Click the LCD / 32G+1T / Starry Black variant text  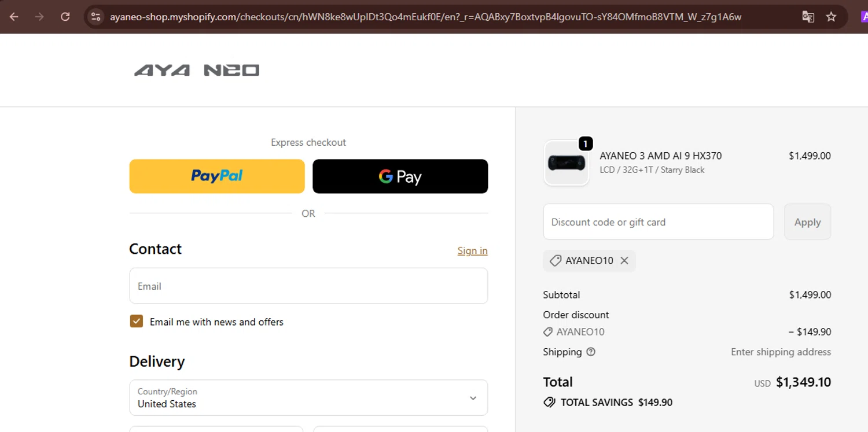pyautogui.click(x=652, y=170)
